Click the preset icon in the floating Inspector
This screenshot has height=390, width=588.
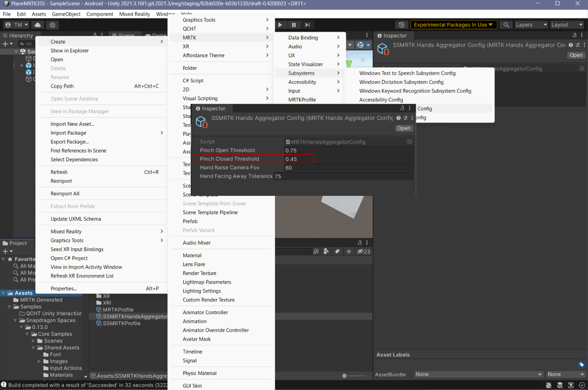(x=405, y=118)
